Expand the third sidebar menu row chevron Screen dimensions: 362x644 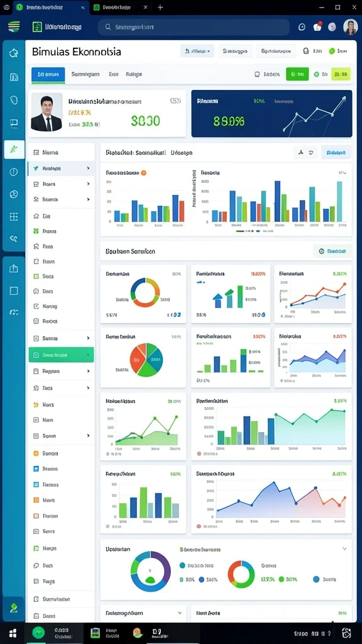[88, 184]
